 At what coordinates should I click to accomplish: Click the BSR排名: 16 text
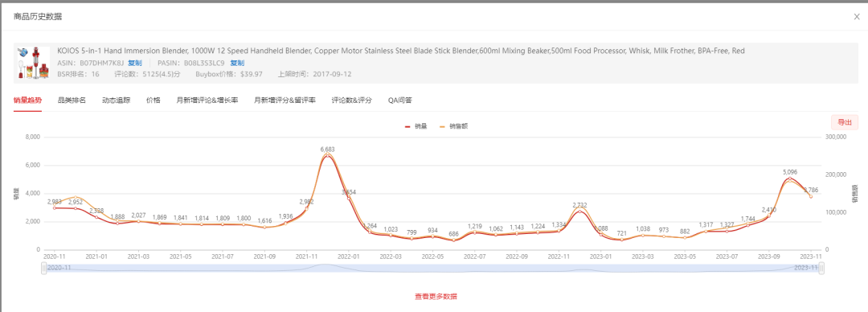tap(79, 74)
